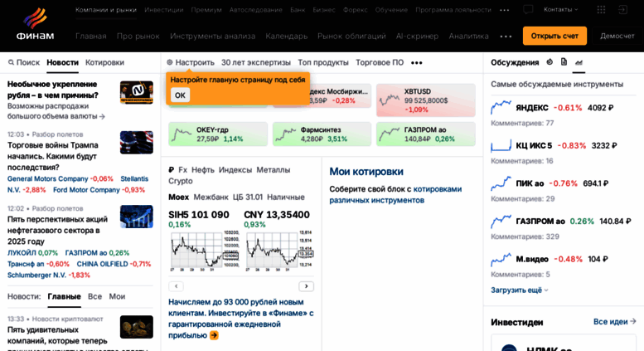Open the apps grid icon in header
644x351 pixels.
tap(601, 9)
